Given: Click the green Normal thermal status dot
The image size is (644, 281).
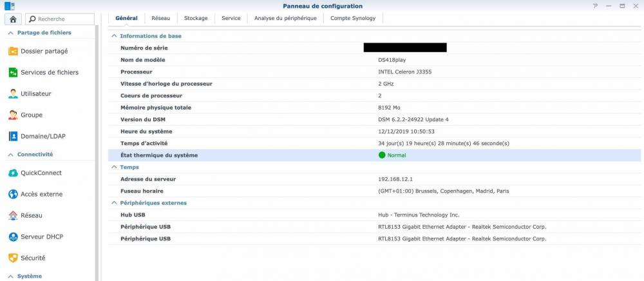Looking at the screenshot, I should tap(382, 155).
